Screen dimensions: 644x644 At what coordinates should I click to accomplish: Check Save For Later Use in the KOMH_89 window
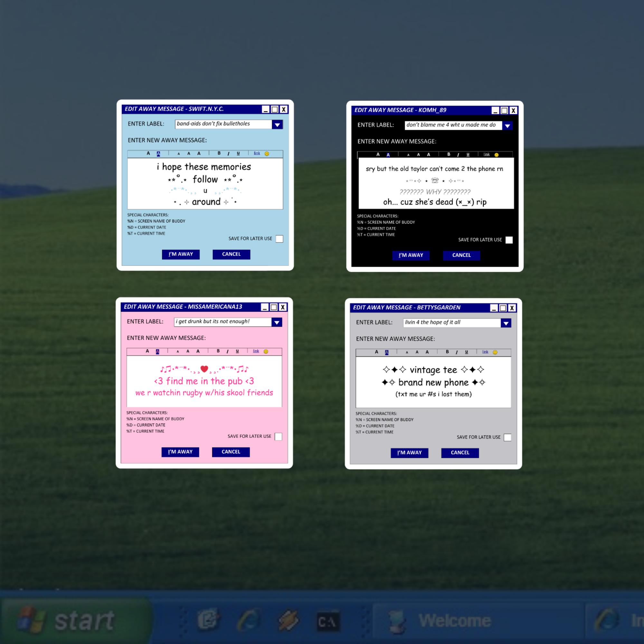pyautogui.click(x=509, y=240)
